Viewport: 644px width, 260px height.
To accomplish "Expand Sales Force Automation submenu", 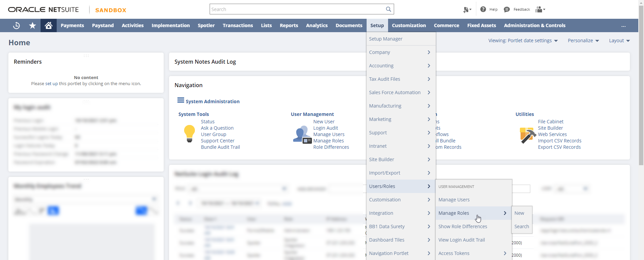I will (401, 92).
